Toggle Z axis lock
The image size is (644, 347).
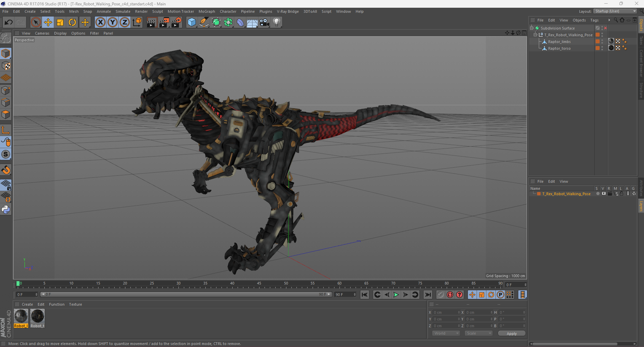pyautogui.click(x=125, y=22)
